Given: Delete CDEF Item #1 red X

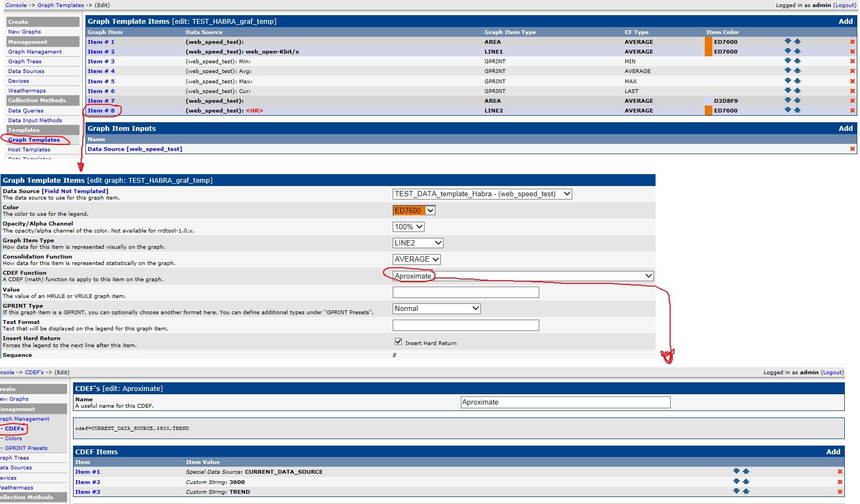Looking at the screenshot, I should tap(840, 472).
